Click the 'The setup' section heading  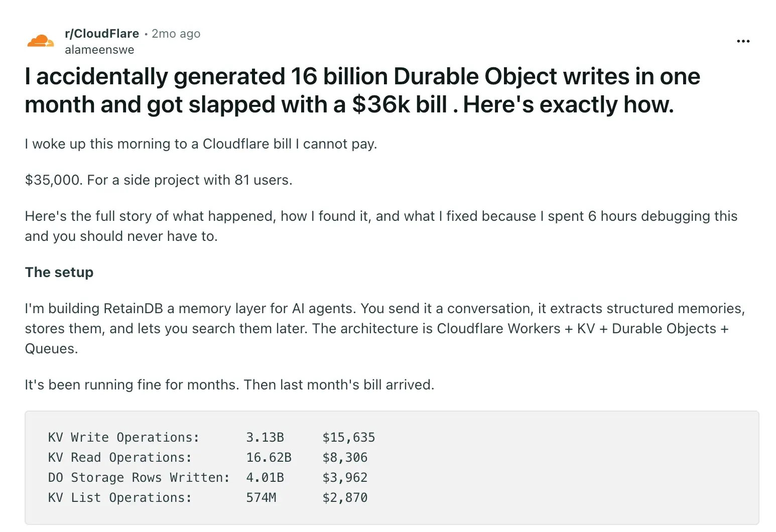[x=59, y=272]
